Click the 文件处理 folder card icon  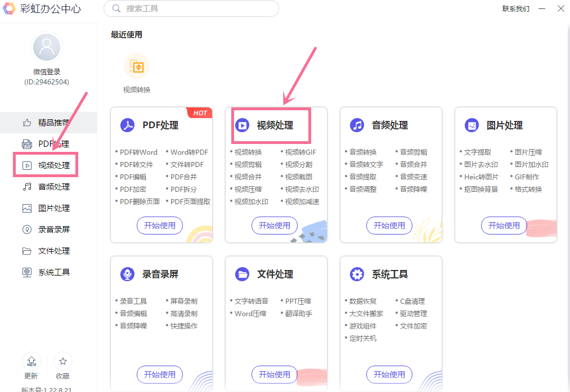coord(243,274)
